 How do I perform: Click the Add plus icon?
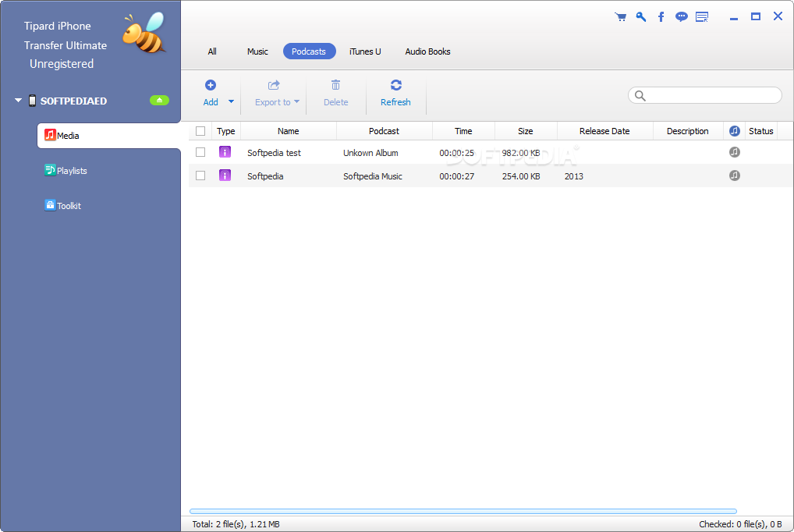tap(211, 85)
